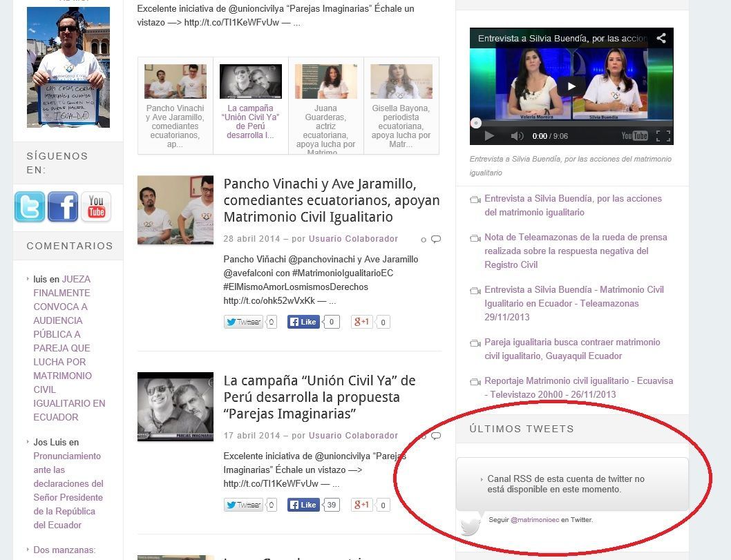Select video Pareja igualitaria busca contraer matrimonio
The width and height of the screenshot is (731, 560).
tap(572, 349)
